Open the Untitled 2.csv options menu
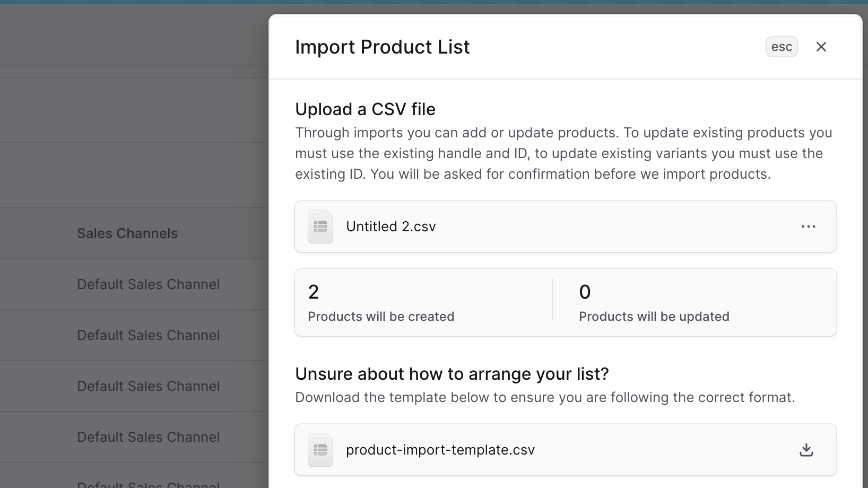This screenshot has height=488, width=868. click(808, 226)
